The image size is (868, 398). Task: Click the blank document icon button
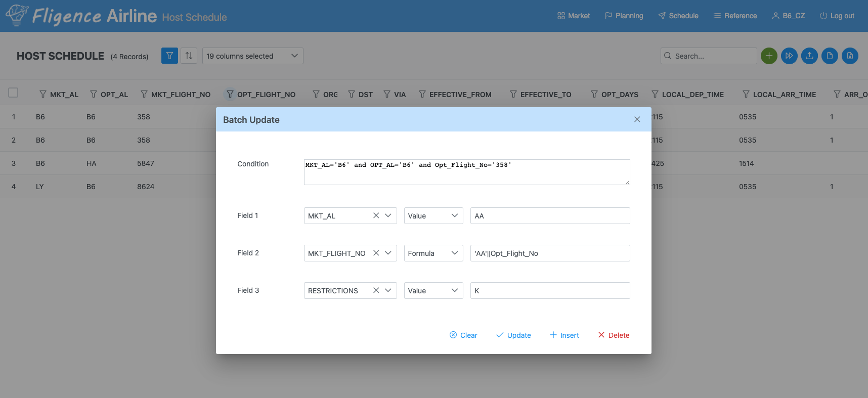830,56
